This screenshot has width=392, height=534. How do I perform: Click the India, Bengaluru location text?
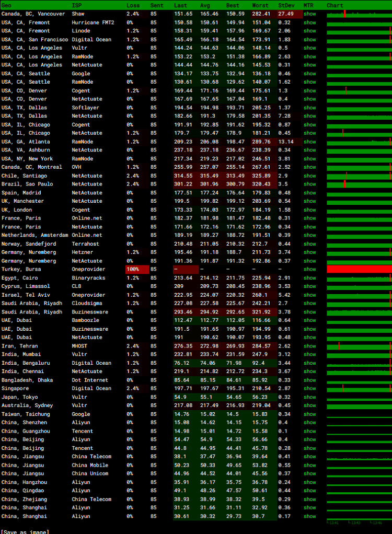point(26,363)
